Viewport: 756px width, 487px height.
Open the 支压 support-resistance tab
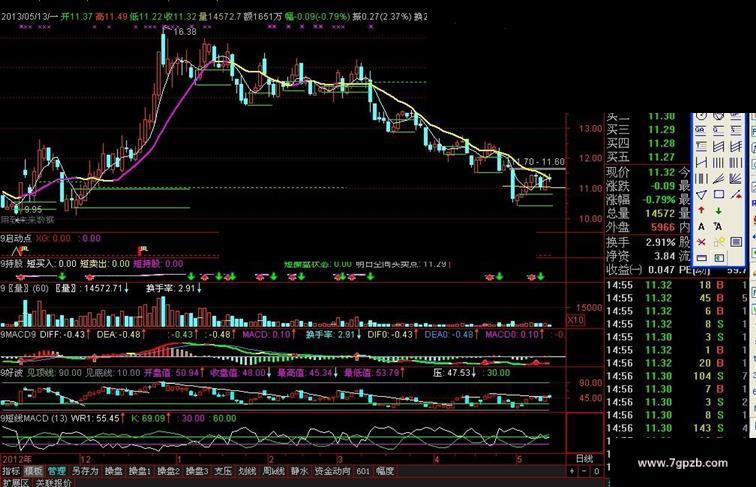pos(223,471)
